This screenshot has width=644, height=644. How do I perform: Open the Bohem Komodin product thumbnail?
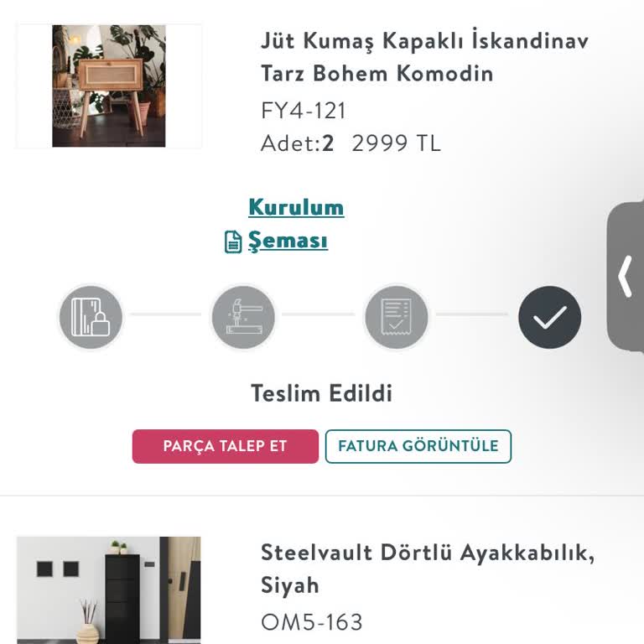tap(109, 86)
